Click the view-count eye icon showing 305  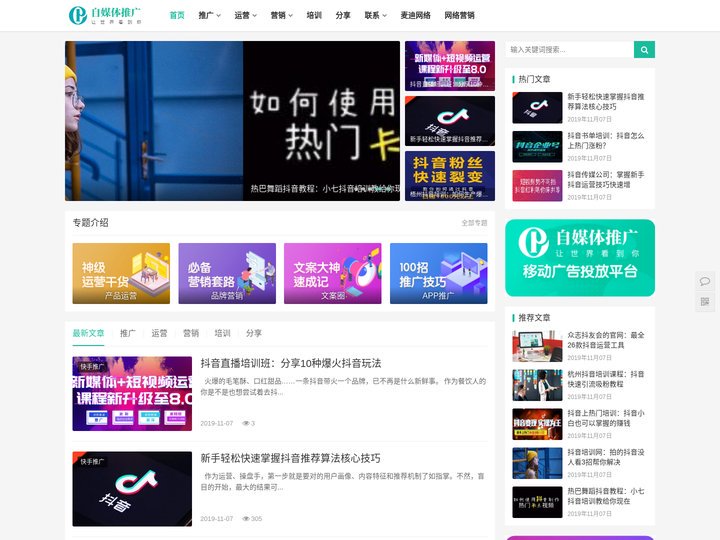pos(246,518)
